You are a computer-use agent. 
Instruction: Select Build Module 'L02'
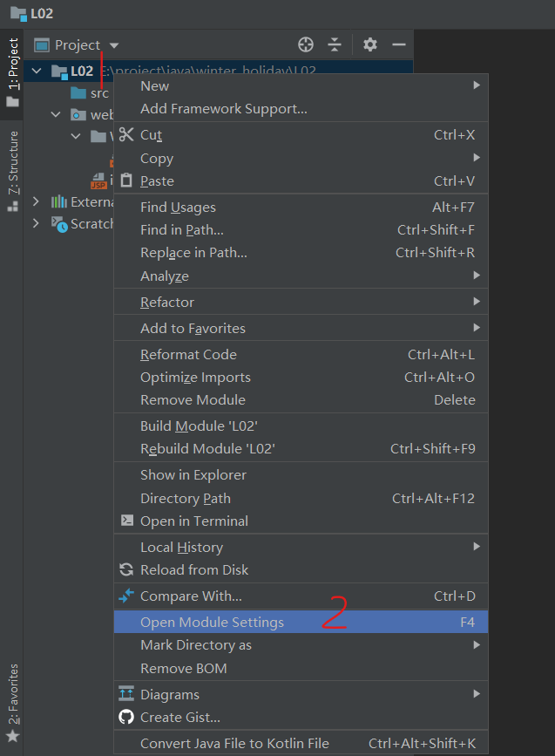(x=301, y=426)
